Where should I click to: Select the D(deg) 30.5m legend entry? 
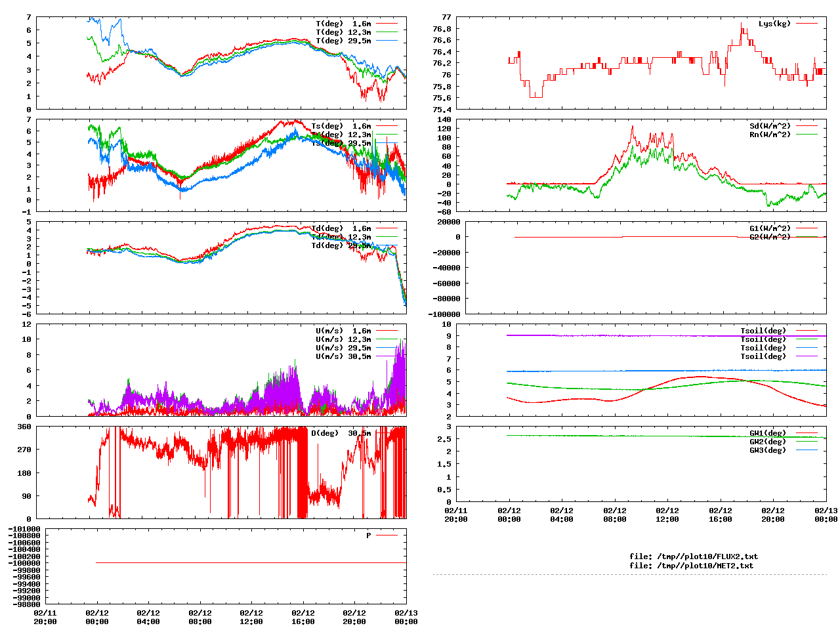pos(341,433)
